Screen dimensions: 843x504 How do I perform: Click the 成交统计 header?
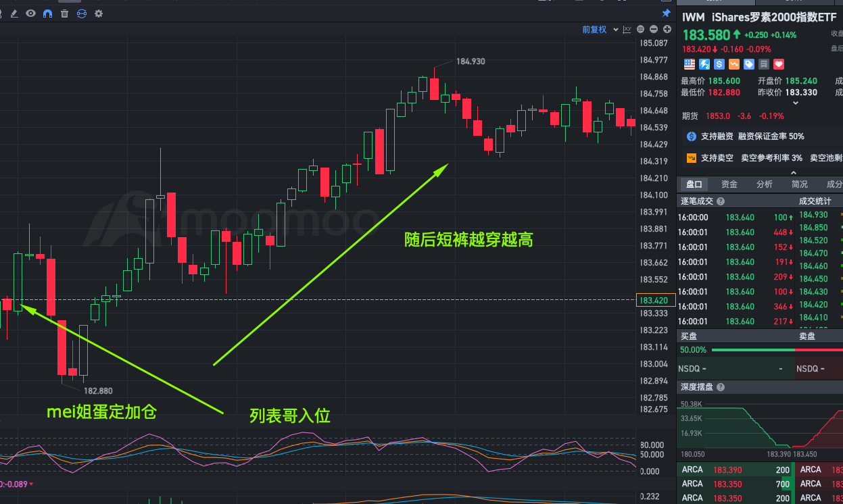point(816,201)
